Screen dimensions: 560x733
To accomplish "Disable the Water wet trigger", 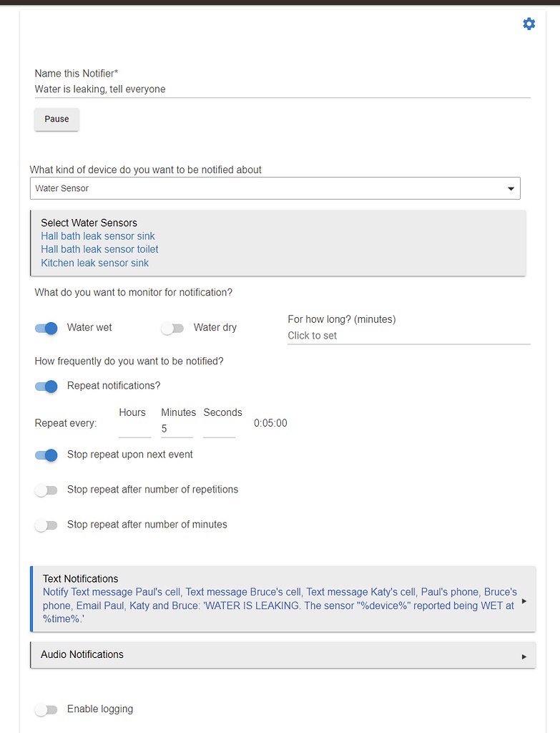I will [x=46, y=328].
